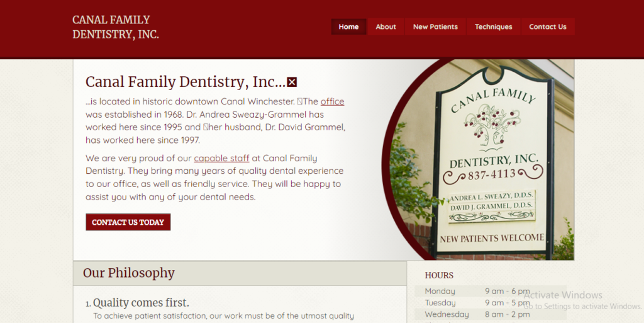Click the small X icon beside the heading
The height and width of the screenshot is (323, 644).
click(x=292, y=82)
